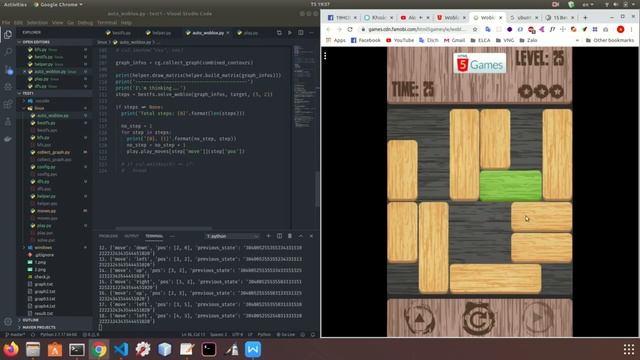Open Source Control view in activity bar
640x360 pixels.
8,70
